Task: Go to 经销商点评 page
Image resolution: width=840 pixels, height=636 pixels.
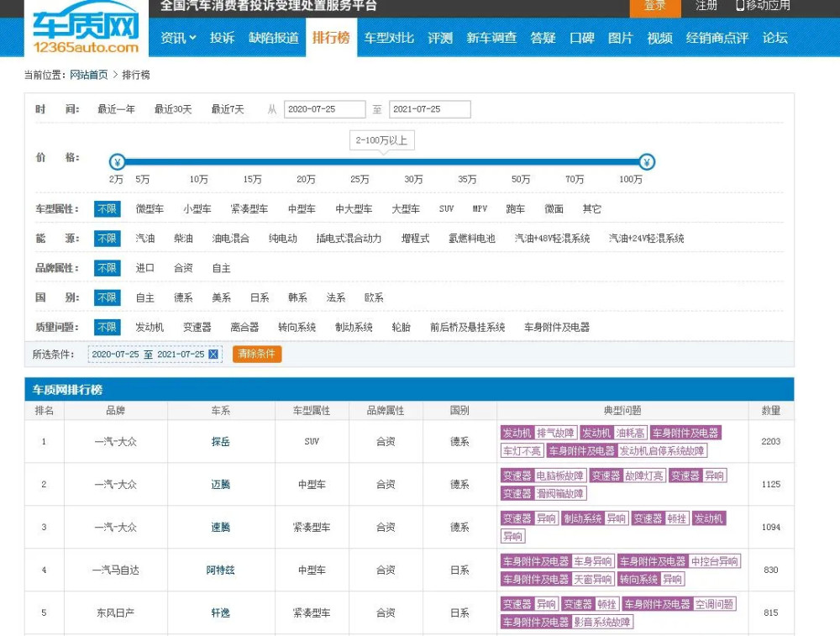Action: click(717, 38)
